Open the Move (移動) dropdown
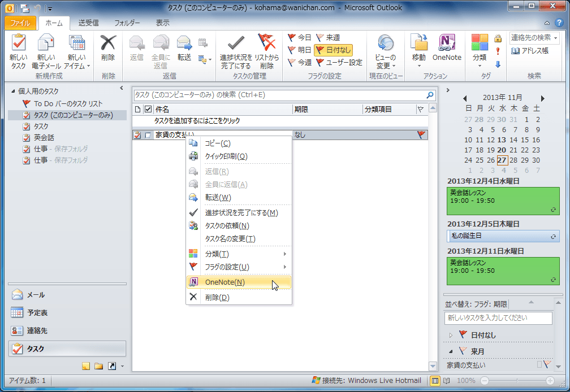Screen dimensions: 570x392 [x=418, y=51]
